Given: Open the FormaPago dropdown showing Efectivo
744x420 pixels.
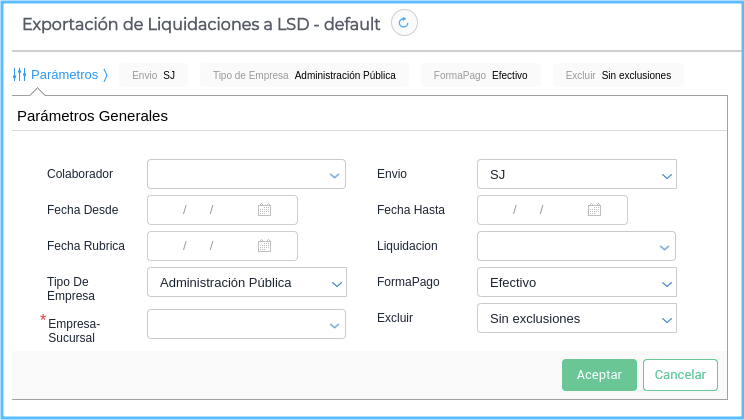Looking at the screenshot, I should click(577, 282).
